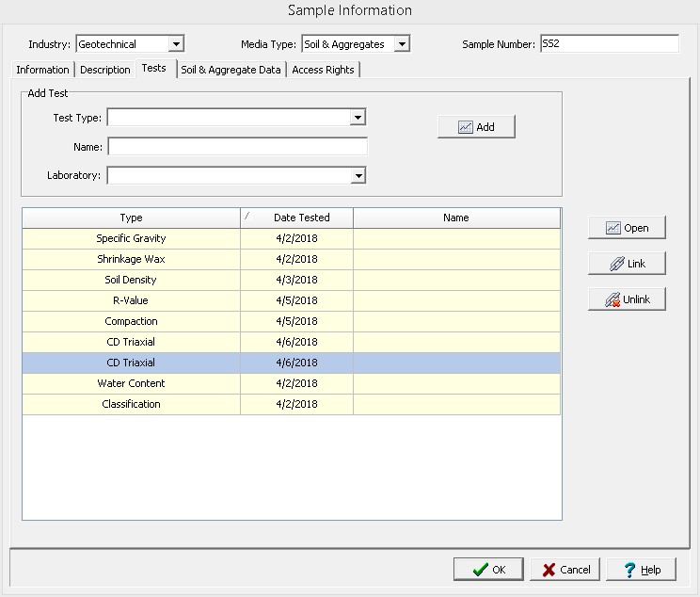Image resolution: width=700 pixels, height=597 pixels.
Task: Switch to the Description tab
Action: point(105,70)
